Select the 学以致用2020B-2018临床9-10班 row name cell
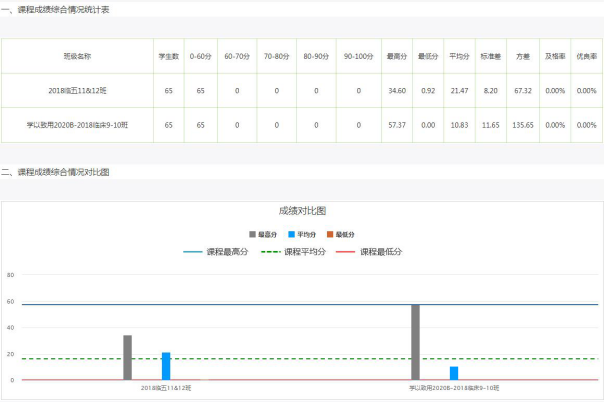The image size is (605, 402). 76,125
